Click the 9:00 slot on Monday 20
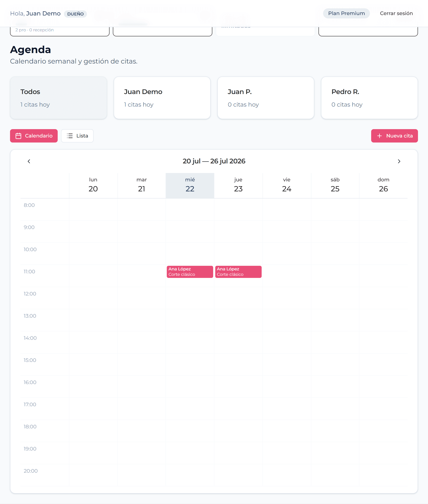The image size is (428, 504). (x=93, y=231)
